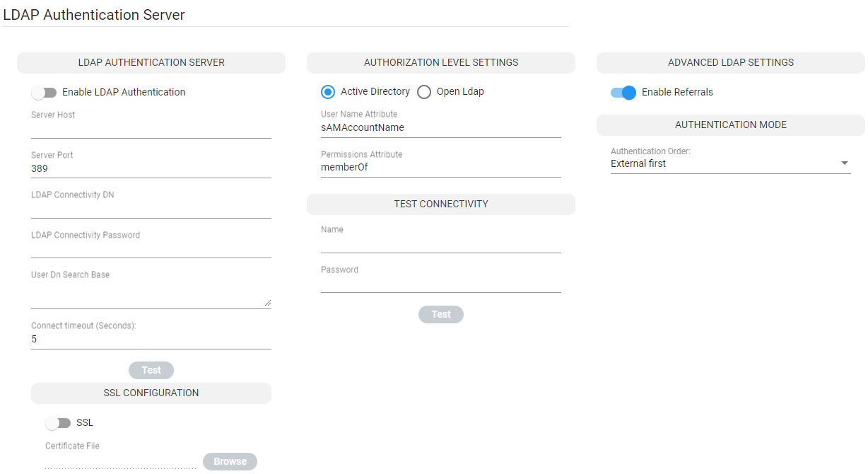868x474 pixels.
Task: Click the Name field in Test Connectivity
Action: coord(440,244)
